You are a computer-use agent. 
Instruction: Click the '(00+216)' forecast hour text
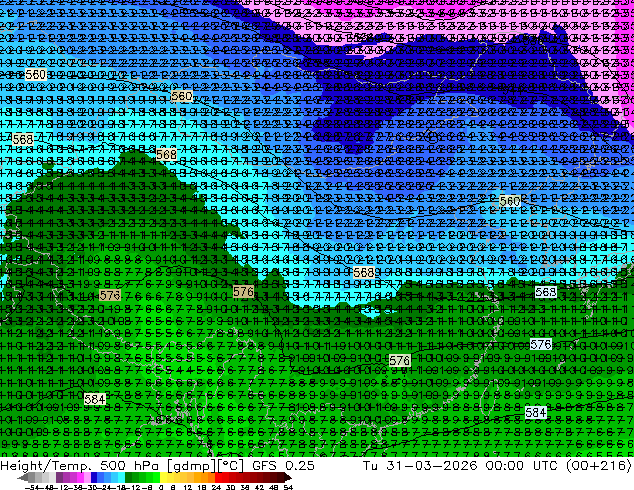click(x=600, y=466)
